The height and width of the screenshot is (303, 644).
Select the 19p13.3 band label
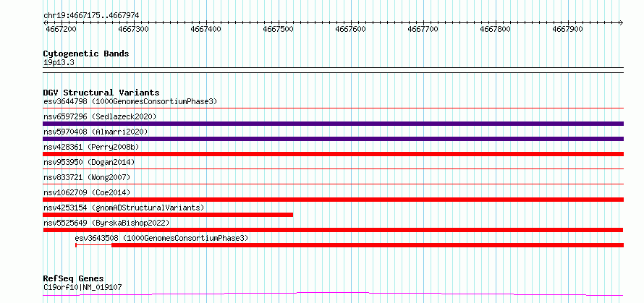coord(59,63)
